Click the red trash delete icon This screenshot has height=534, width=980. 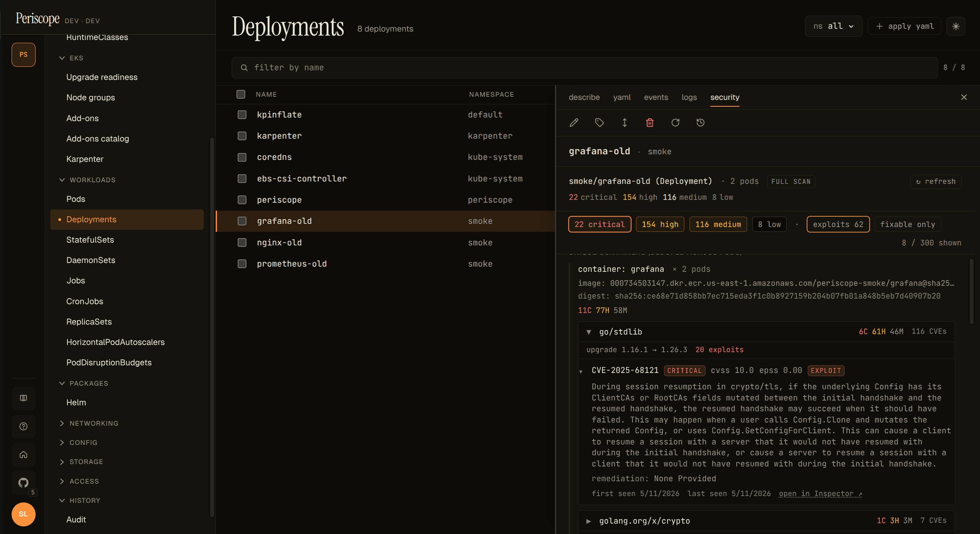pos(650,123)
